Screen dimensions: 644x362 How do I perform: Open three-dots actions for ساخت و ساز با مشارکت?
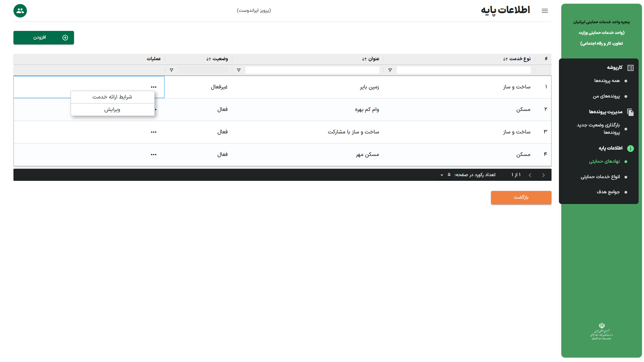(x=154, y=132)
